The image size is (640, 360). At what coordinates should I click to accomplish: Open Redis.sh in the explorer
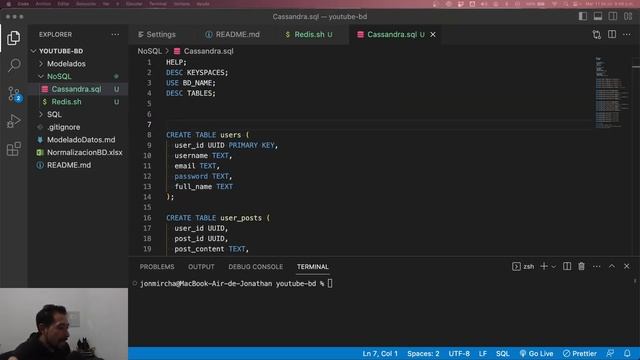point(67,102)
